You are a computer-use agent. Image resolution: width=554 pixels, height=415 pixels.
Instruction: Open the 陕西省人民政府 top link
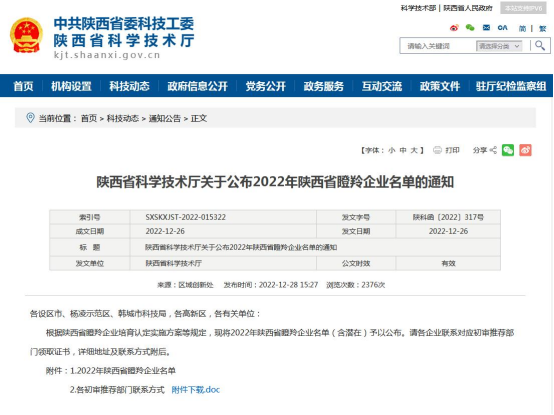[x=468, y=8]
